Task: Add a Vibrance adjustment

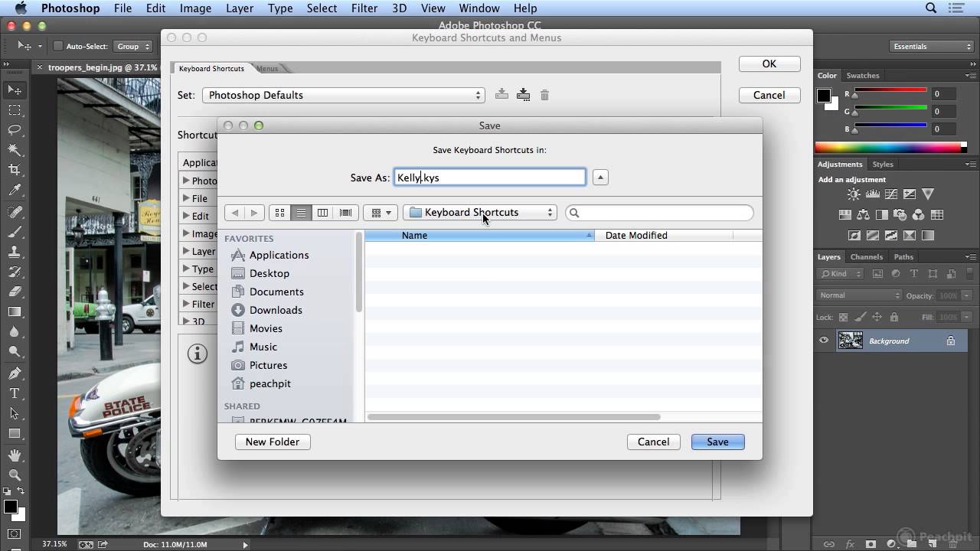Action: [928, 194]
